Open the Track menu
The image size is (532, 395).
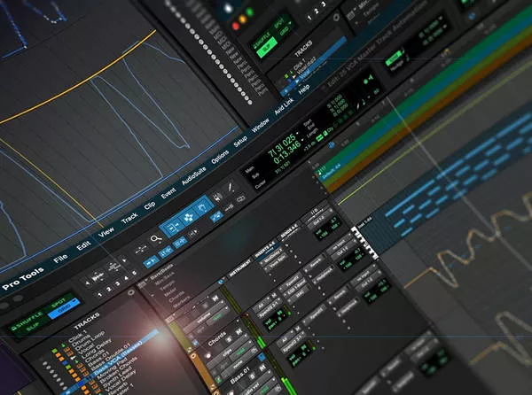pos(129,218)
